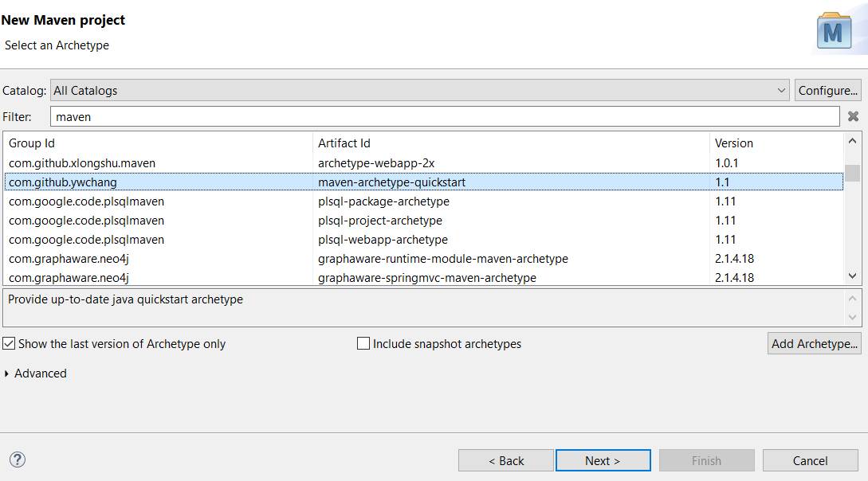Select the plsql-webapp-archetype row
Screen dimensions: 868x481
click(423, 240)
